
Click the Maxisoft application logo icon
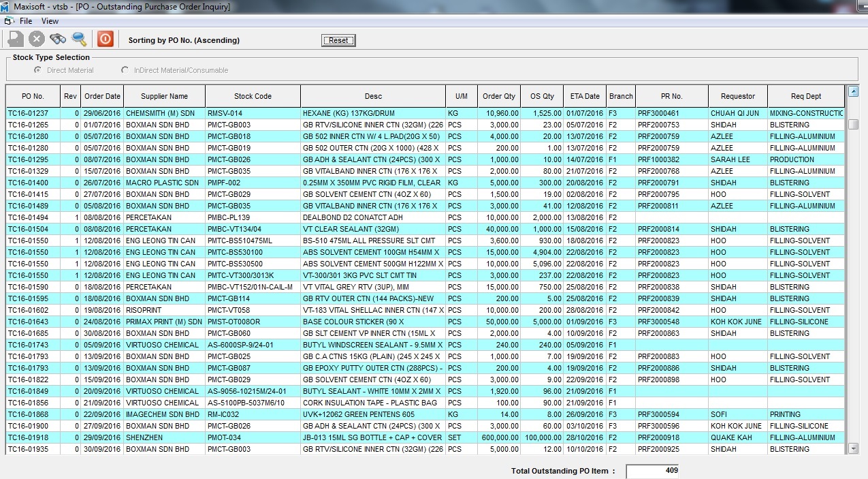click(x=6, y=6)
